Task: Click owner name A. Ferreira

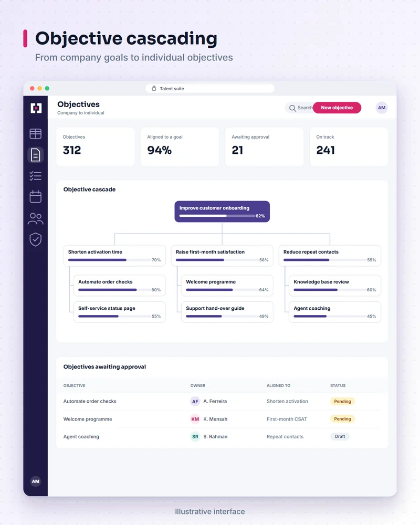Action: point(215,401)
